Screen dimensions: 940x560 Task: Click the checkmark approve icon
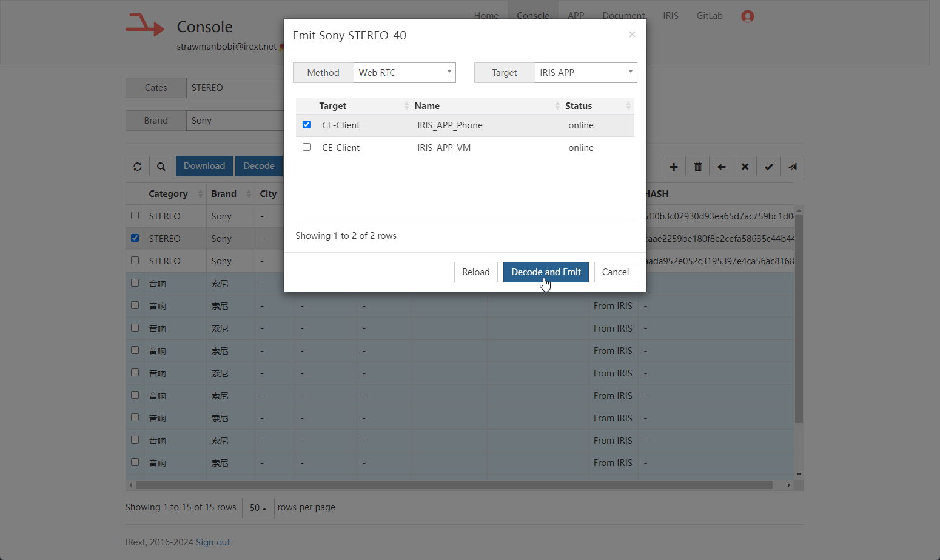(768, 167)
